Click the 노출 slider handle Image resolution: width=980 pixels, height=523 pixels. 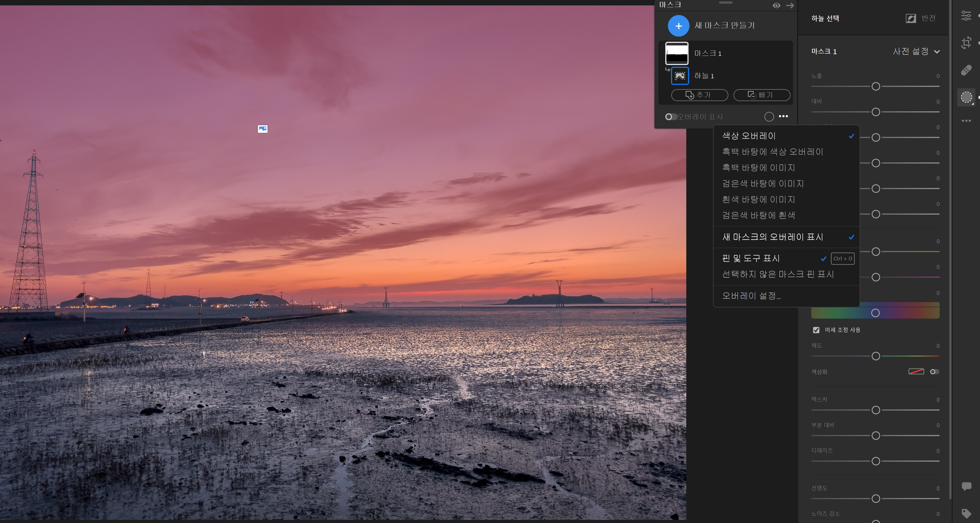point(876,86)
